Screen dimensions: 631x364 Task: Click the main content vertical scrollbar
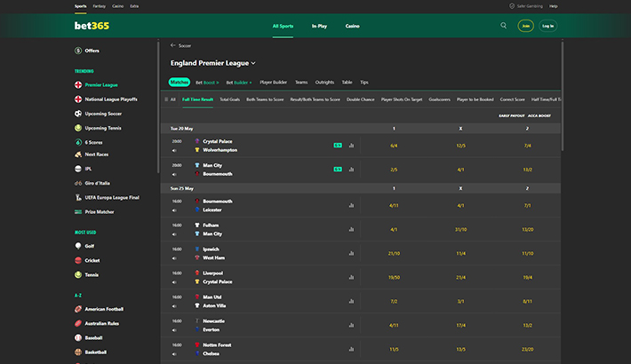[x=563, y=96]
